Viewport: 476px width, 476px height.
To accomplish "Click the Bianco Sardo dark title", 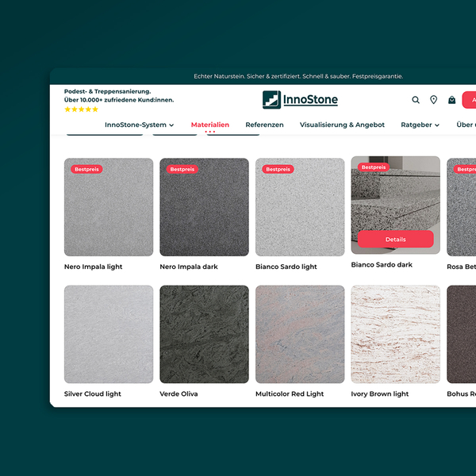I will click(x=382, y=265).
